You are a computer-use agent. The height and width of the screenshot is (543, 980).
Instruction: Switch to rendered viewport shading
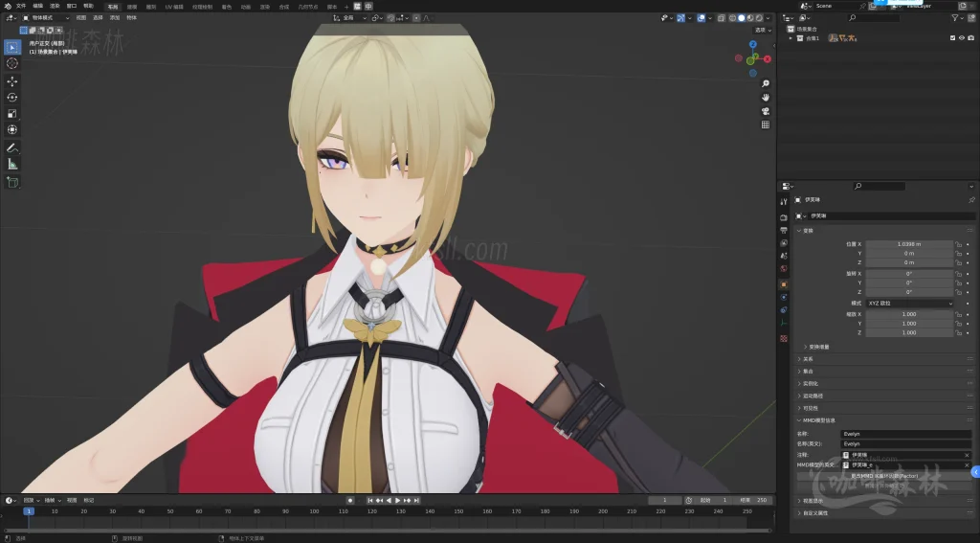[759, 18]
